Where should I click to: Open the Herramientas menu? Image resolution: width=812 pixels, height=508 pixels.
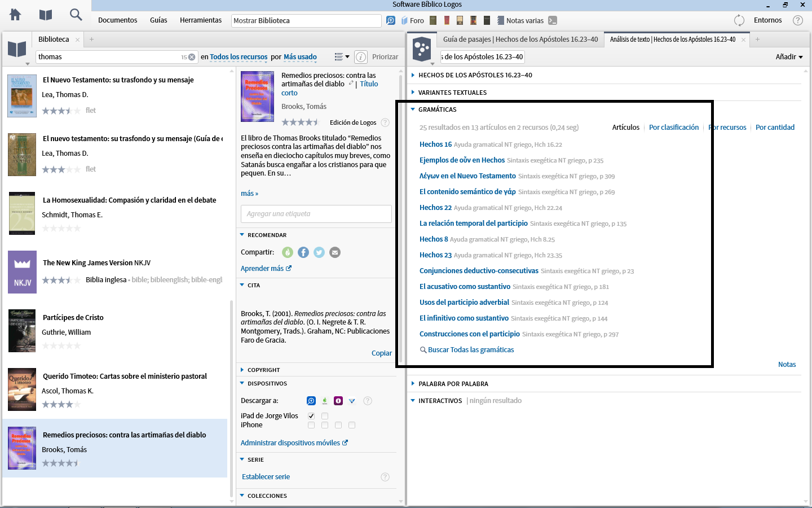[x=201, y=20]
